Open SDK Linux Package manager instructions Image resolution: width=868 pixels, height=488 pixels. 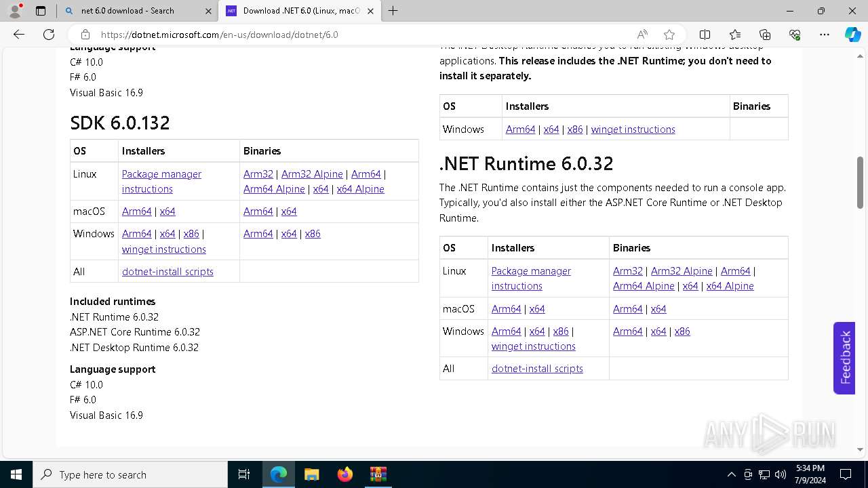pos(161,182)
